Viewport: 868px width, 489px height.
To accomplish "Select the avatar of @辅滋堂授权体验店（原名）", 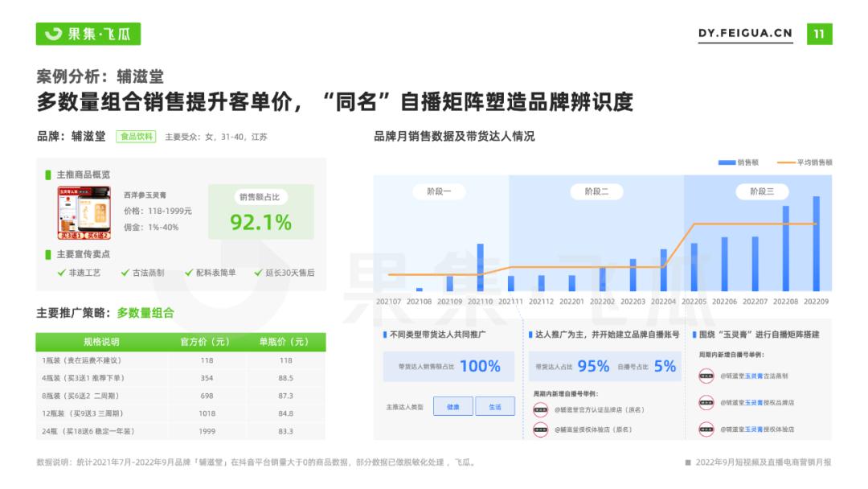I will pyautogui.click(x=540, y=429).
